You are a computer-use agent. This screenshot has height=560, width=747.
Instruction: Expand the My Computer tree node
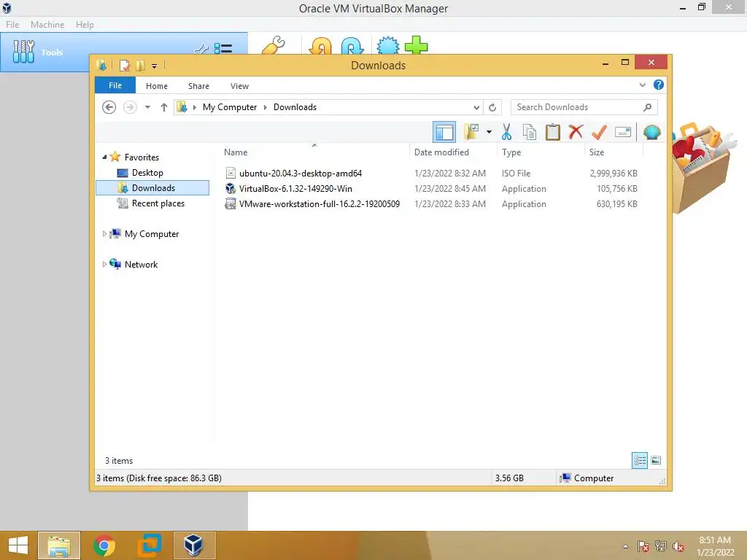point(104,234)
